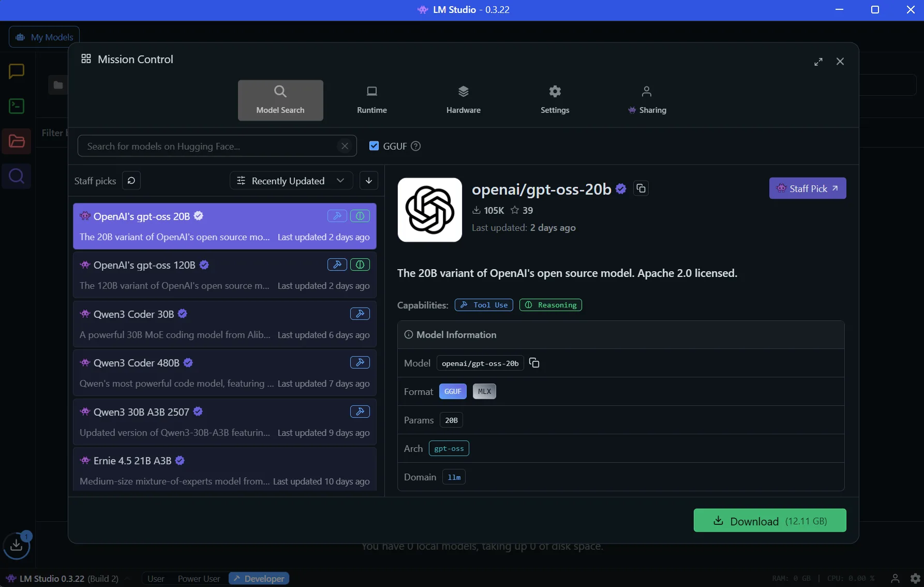The width and height of the screenshot is (924, 587).
Task: Select Qwen3 30B A3B 2507 in list
Action: pyautogui.click(x=225, y=422)
